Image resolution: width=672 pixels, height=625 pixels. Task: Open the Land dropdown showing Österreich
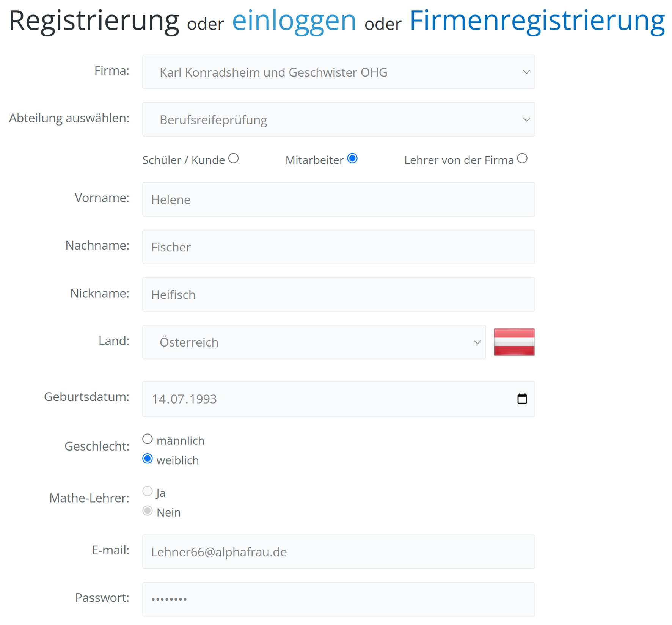pyautogui.click(x=314, y=342)
